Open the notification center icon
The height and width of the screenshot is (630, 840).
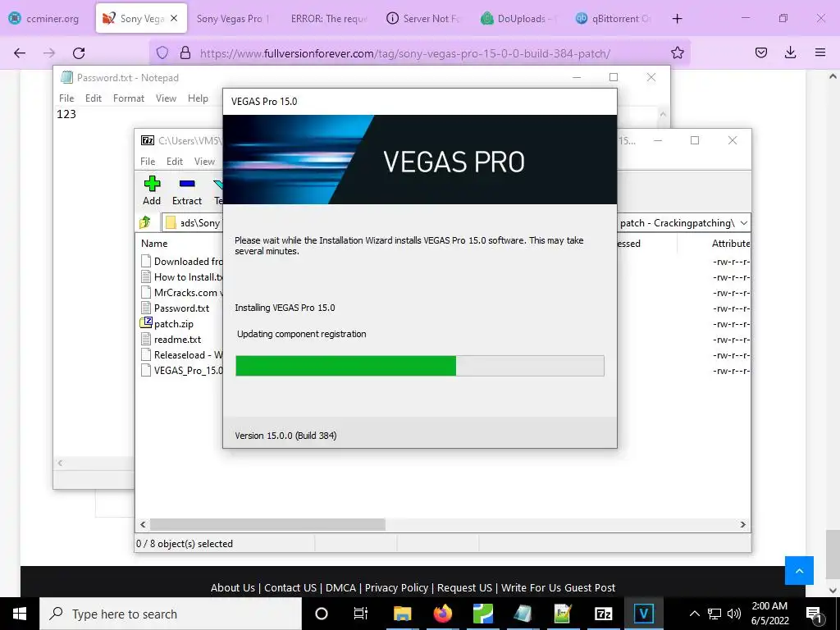(x=814, y=614)
